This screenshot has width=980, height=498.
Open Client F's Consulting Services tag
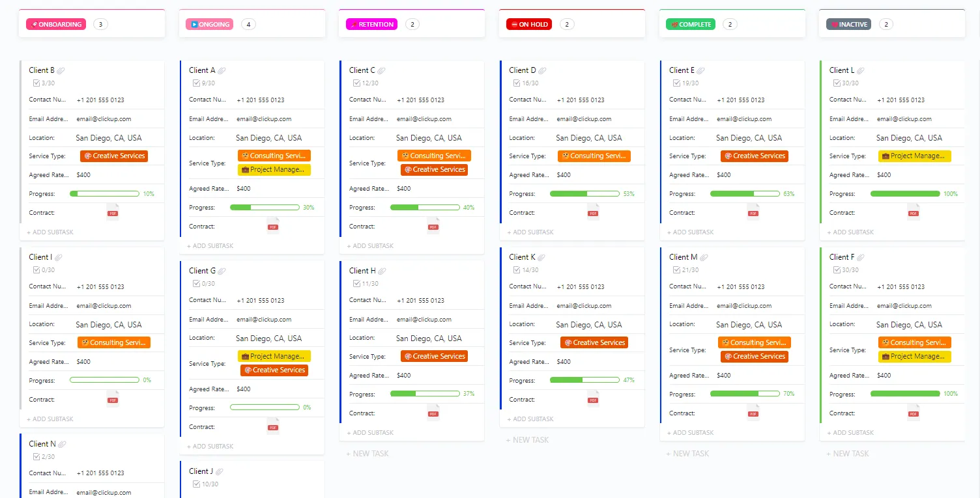[915, 342]
